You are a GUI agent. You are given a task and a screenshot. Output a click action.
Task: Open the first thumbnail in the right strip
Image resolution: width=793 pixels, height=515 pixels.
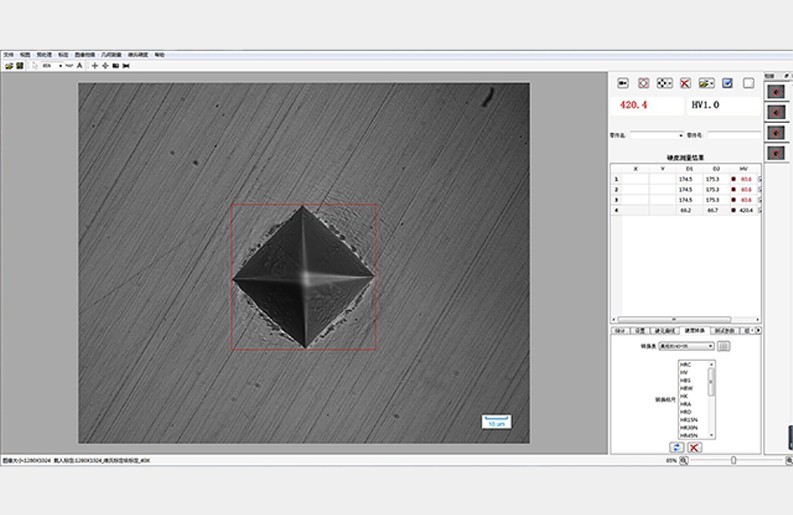click(x=776, y=92)
